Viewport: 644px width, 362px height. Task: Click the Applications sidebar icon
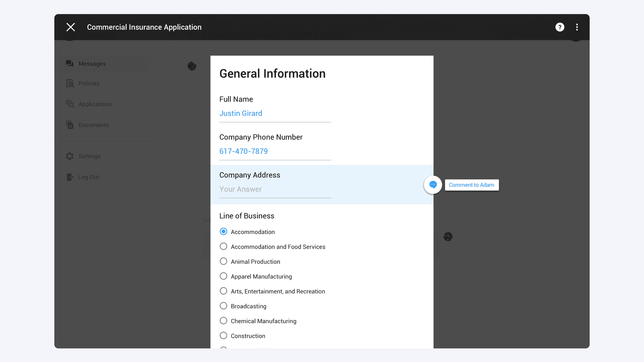click(70, 104)
